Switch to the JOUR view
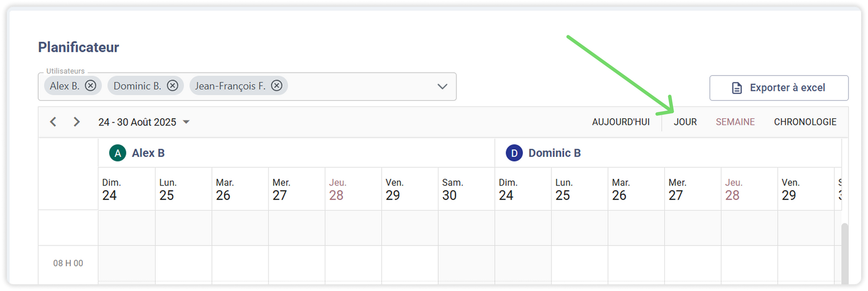The width and height of the screenshot is (868, 291). point(685,122)
